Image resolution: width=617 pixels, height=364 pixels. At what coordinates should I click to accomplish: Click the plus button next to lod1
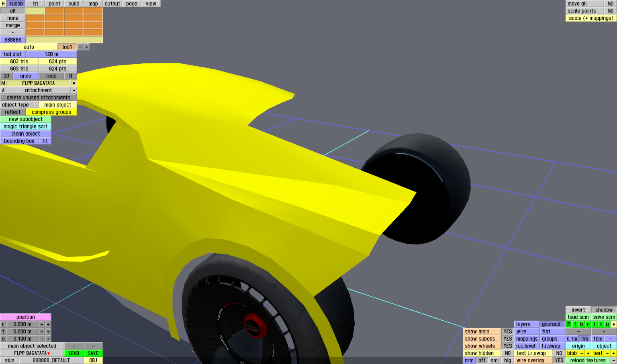(87, 47)
